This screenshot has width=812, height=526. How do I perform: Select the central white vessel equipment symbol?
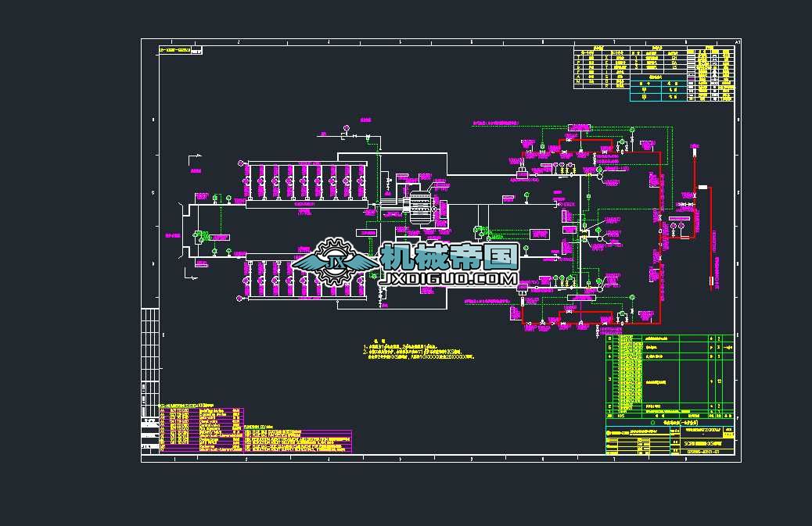[x=419, y=208]
